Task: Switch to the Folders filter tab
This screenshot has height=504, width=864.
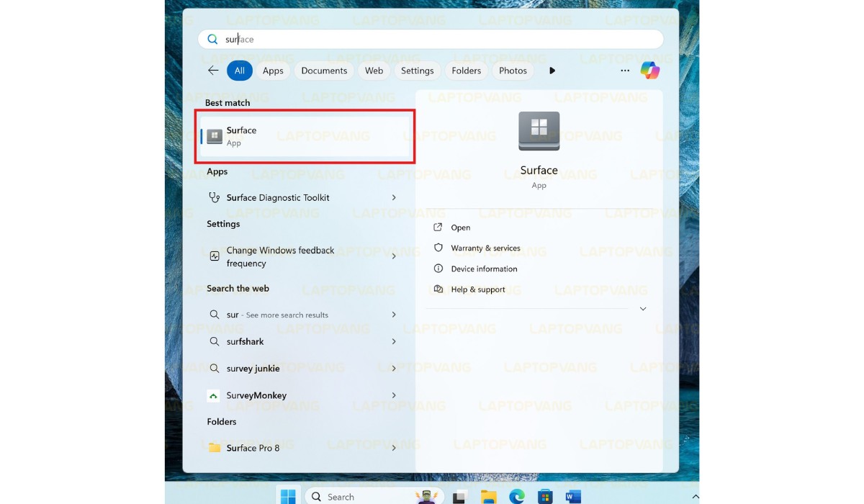Action: (467, 71)
